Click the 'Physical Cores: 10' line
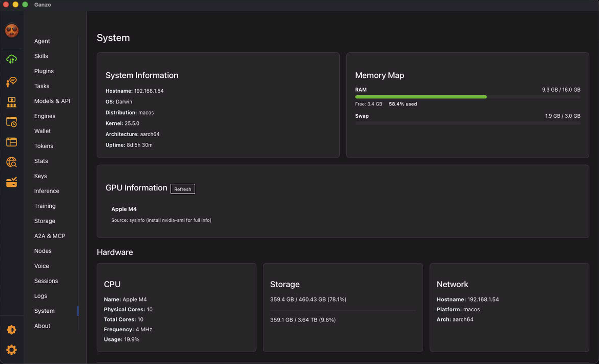599x364 pixels. coord(128,309)
